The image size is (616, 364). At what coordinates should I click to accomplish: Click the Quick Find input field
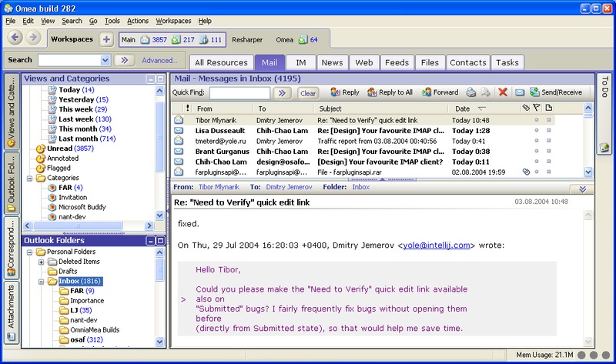pyautogui.click(x=239, y=93)
